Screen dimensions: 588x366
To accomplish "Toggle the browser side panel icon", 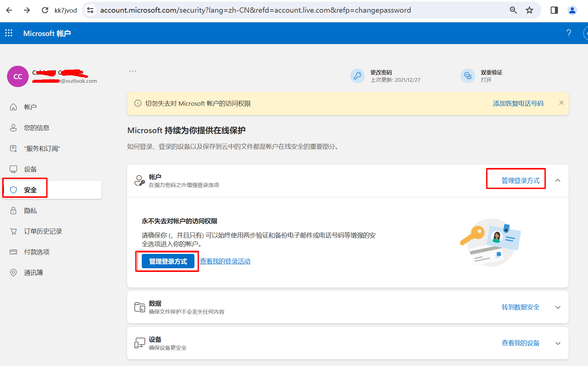I will tap(554, 10).
